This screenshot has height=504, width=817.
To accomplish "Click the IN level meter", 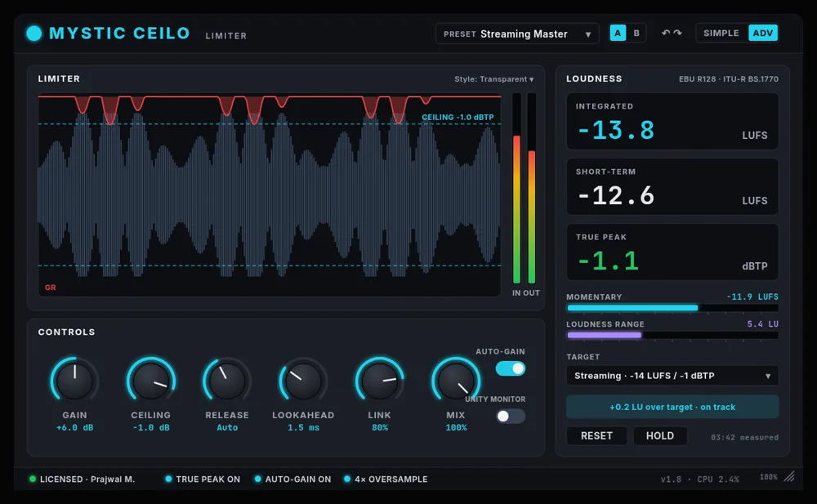I will [516, 189].
